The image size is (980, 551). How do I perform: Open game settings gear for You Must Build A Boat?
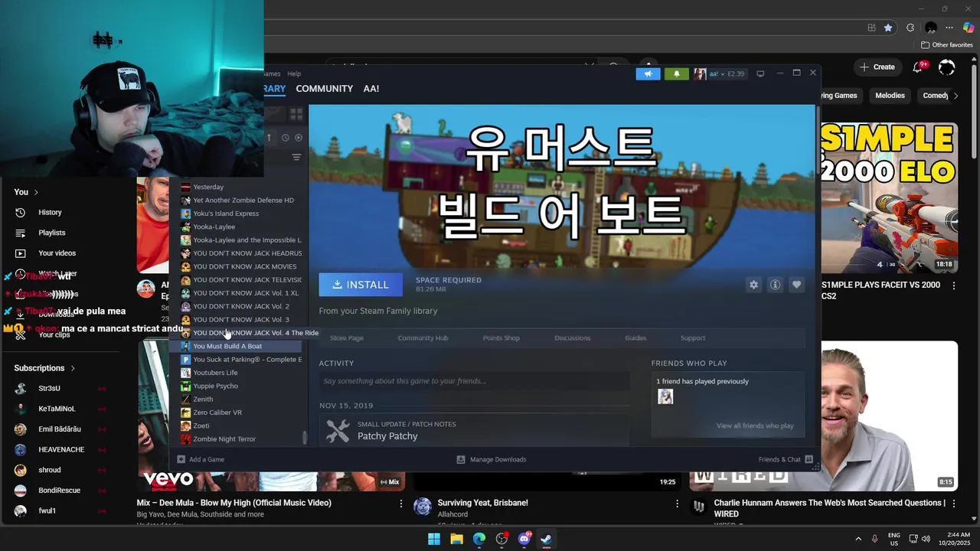pos(753,285)
